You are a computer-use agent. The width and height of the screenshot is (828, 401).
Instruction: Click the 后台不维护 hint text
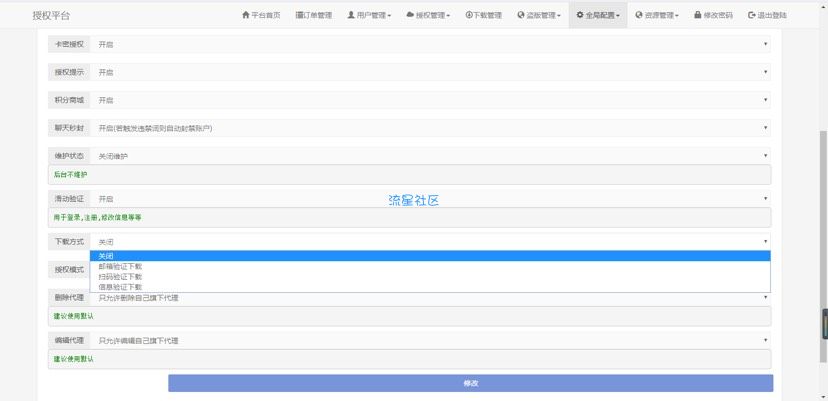coord(71,174)
